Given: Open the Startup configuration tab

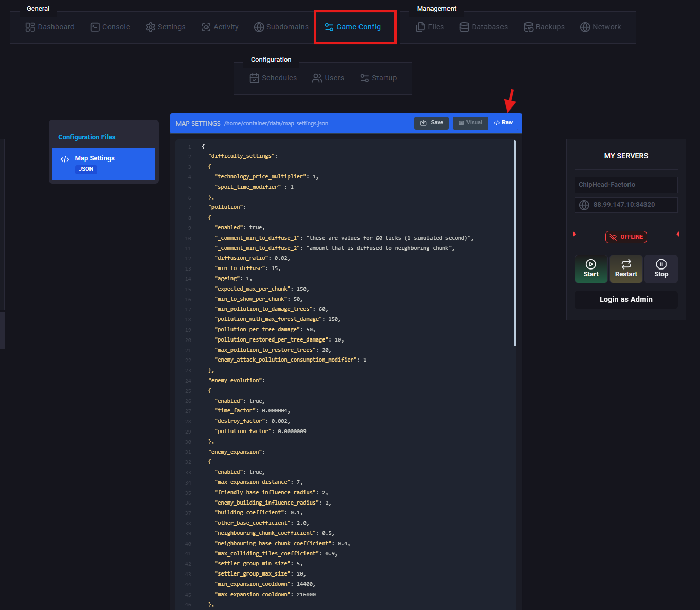Looking at the screenshot, I should point(378,78).
